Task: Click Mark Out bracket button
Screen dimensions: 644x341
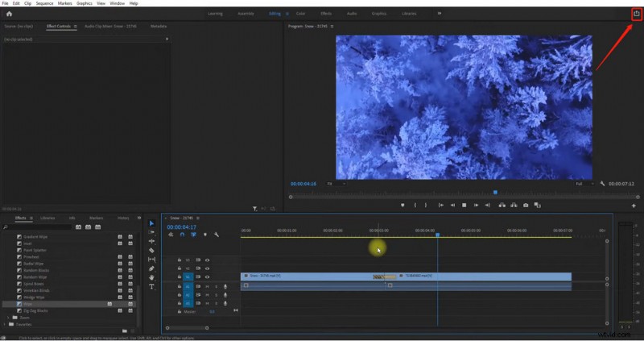Action: [x=426, y=206]
